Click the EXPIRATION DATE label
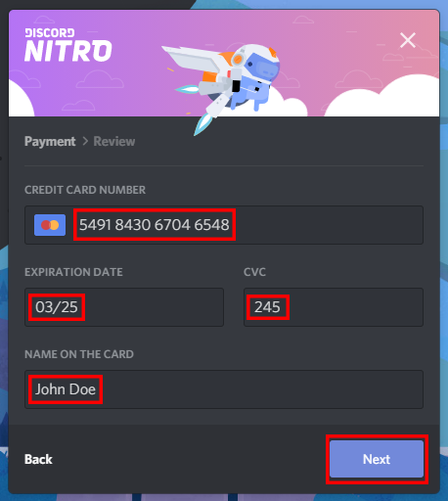This screenshot has height=501, width=448. point(73,272)
